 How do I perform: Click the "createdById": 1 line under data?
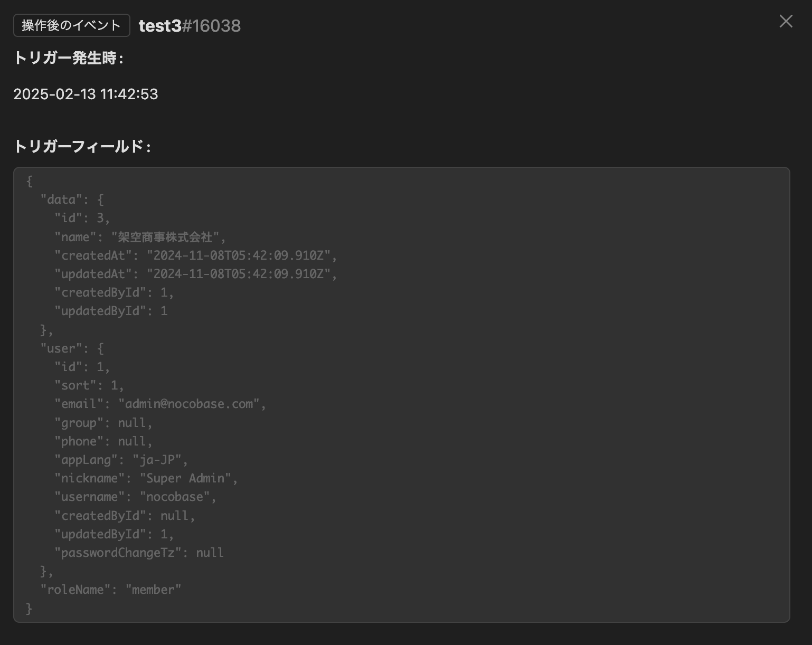[114, 292]
